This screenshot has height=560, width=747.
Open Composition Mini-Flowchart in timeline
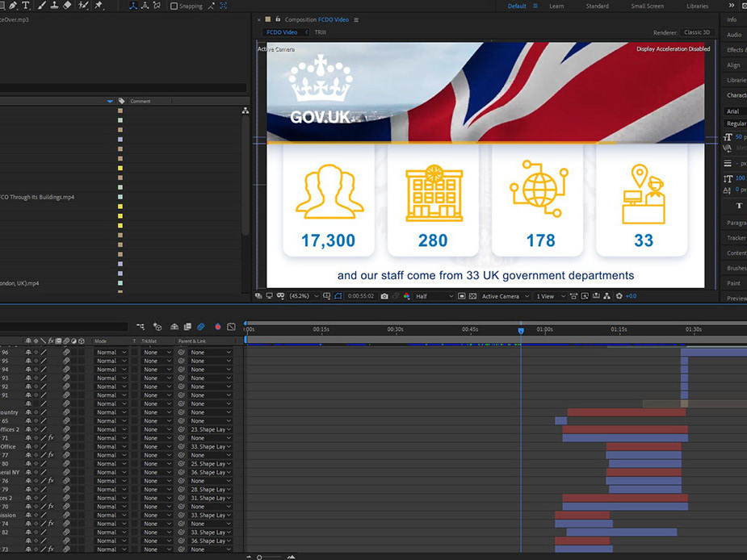tap(141, 327)
